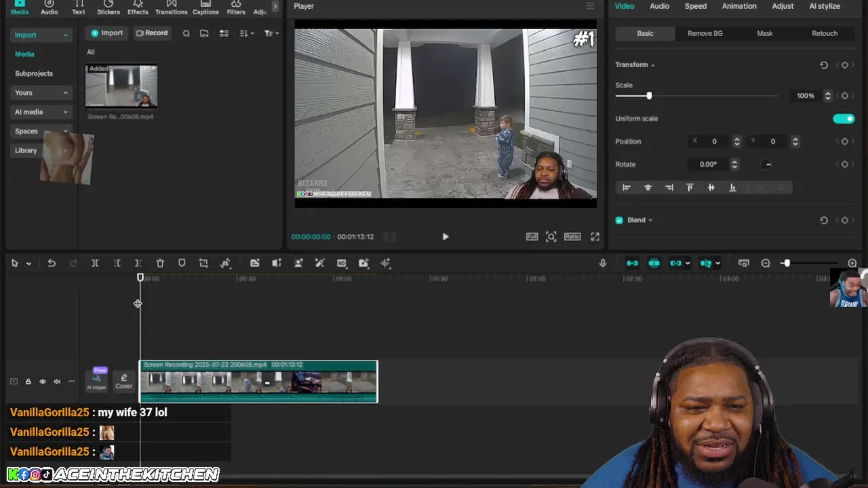Click the search icon in the media panel
The height and width of the screenshot is (488, 868).
click(x=186, y=33)
